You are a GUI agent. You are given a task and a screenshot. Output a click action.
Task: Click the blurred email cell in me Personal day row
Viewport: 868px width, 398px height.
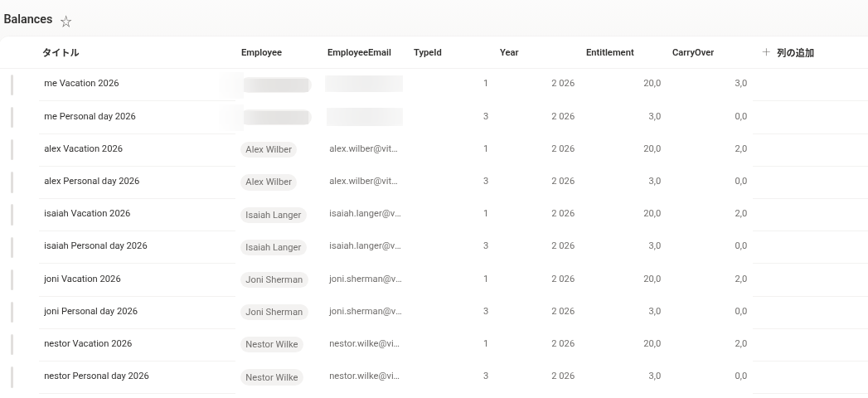click(364, 117)
